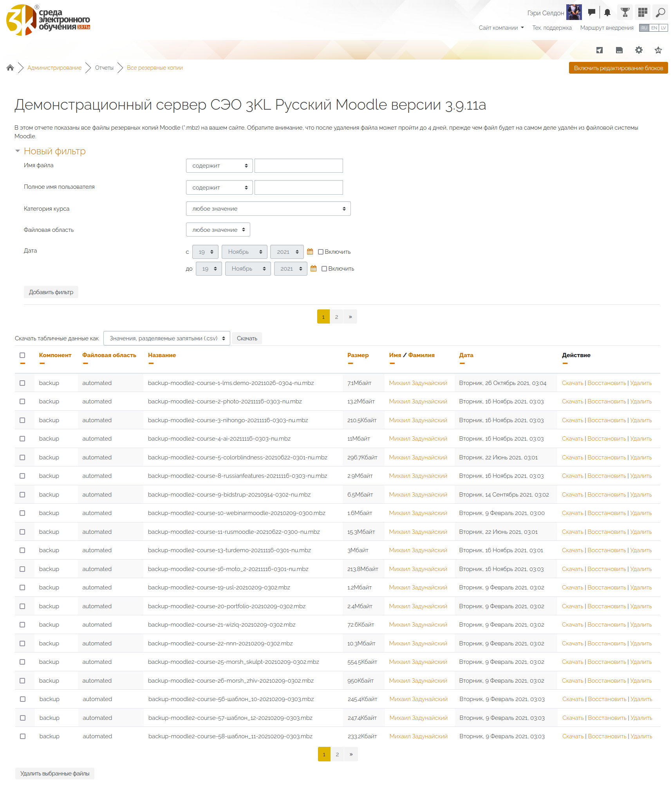Click the trophy achievements icon

pos(625,13)
